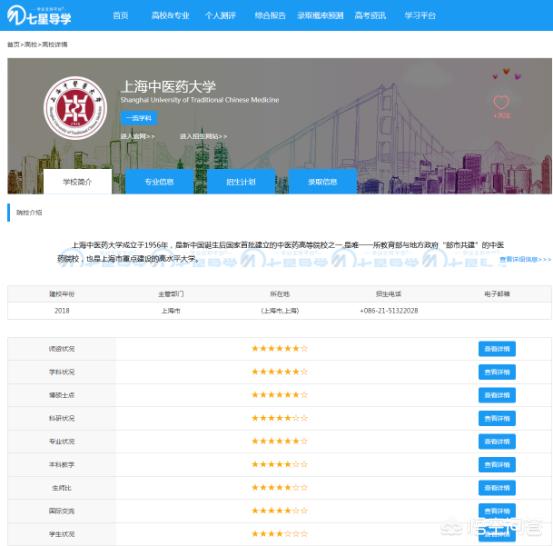Click phone number +086-21-51322028
Screen dimensions: 553x546
click(389, 311)
